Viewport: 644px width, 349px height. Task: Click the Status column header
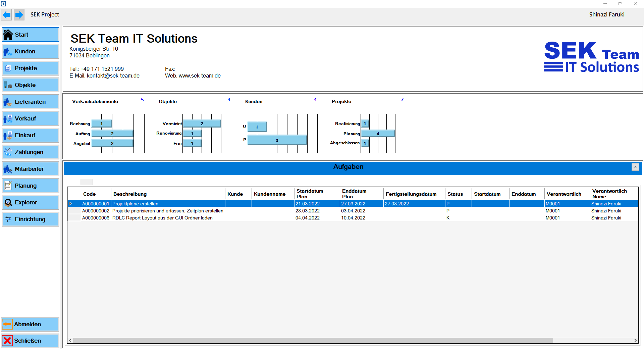point(459,194)
